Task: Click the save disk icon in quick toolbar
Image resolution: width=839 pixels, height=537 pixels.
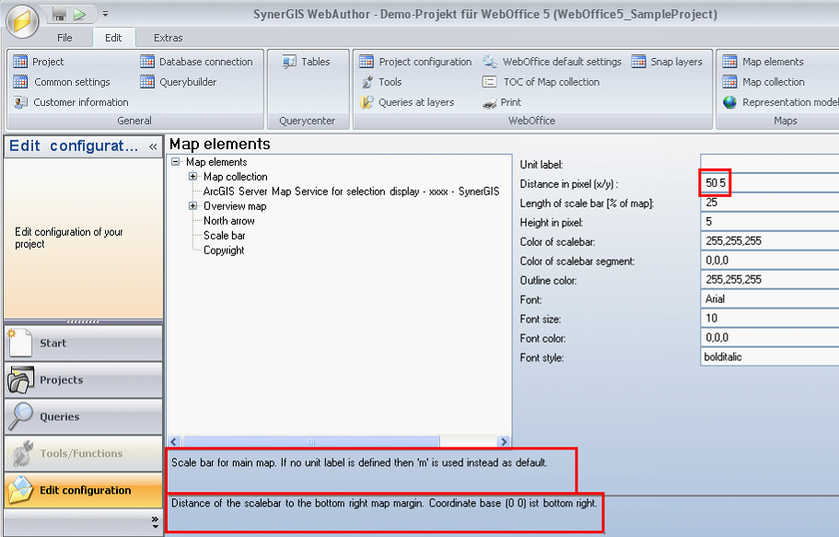Action: [x=59, y=14]
